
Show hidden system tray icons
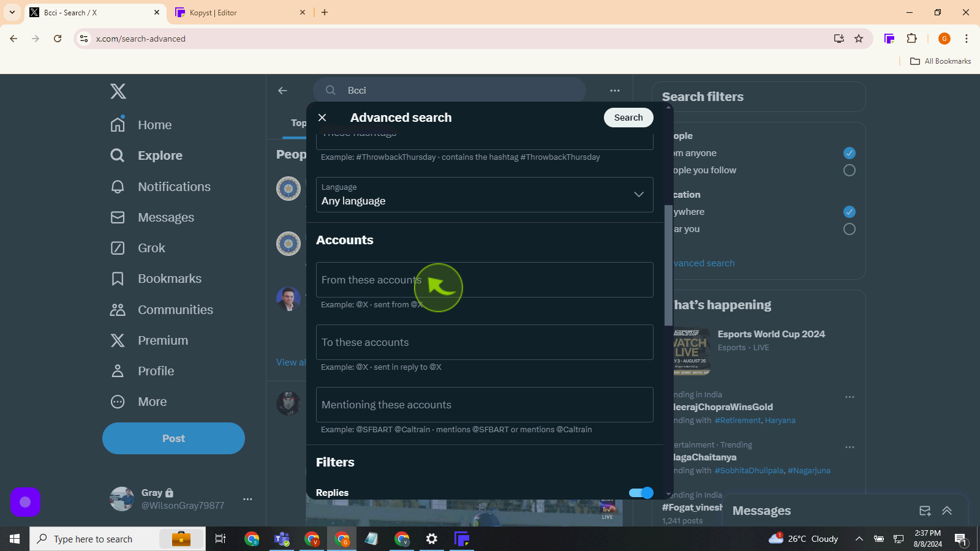click(x=859, y=539)
